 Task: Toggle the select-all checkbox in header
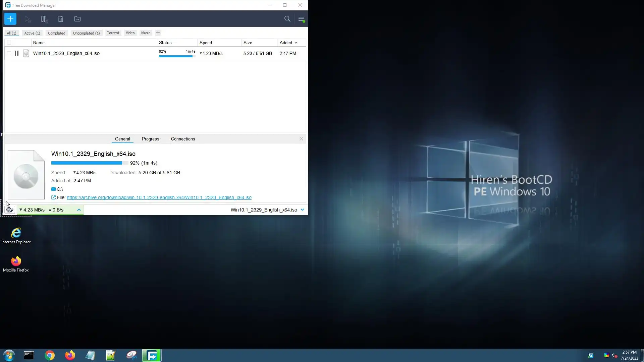(9, 43)
